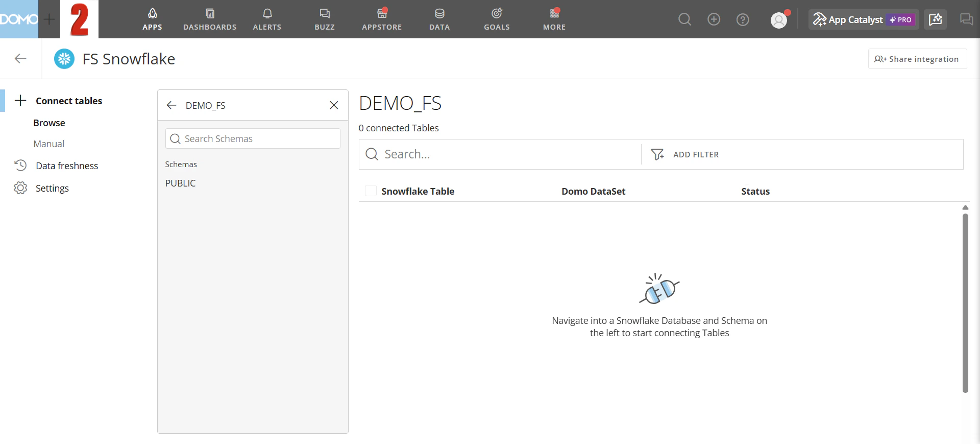
Task: Click the Settings gear icon
Action: pyautogui.click(x=20, y=188)
